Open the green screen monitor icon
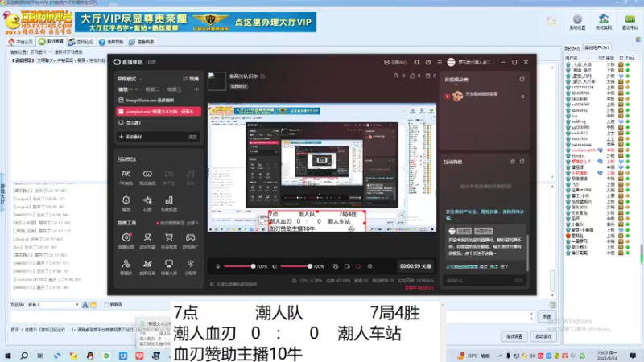 click(x=169, y=266)
